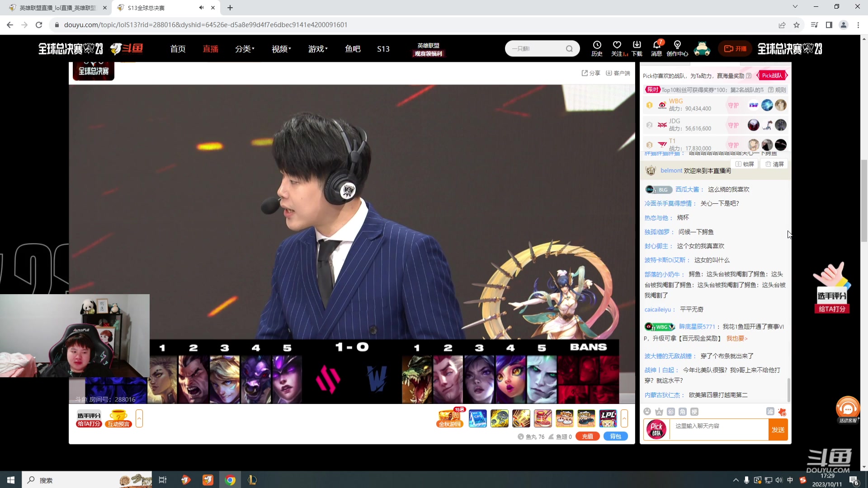Viewport: 868px width, 488px height.
Task: Send the LPL gift icon
Action: pyautogui.click(x=608, y=418)
